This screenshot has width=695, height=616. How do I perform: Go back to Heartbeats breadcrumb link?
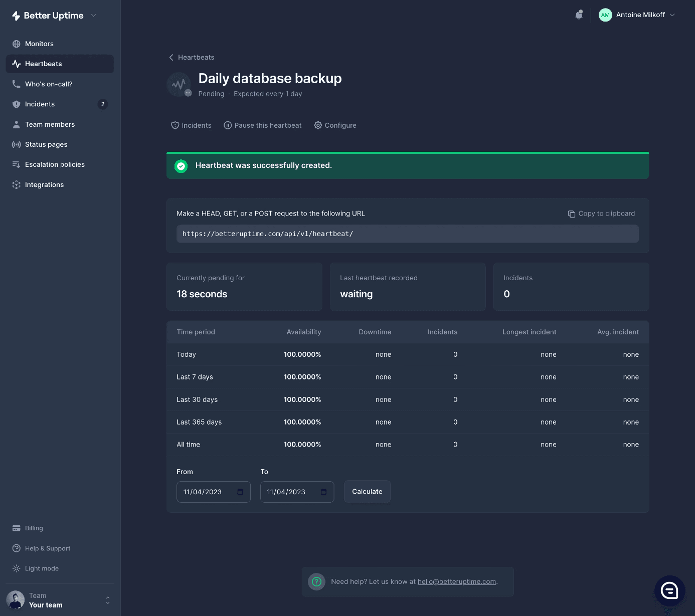196,58
